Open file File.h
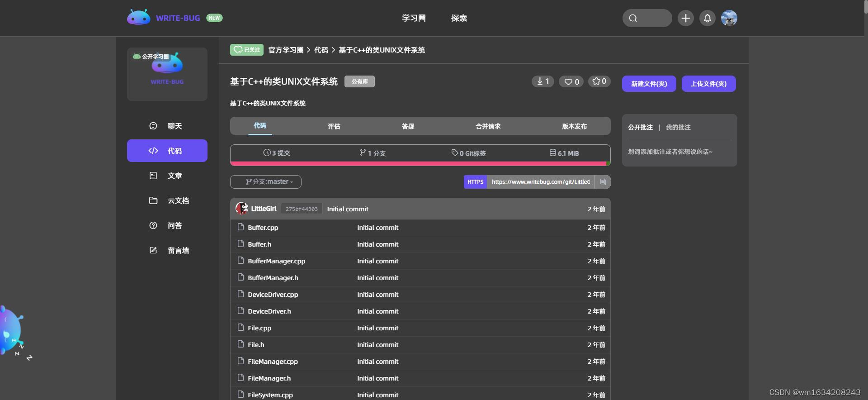This screenshot has width=868, height=400. [x=256, y=345]
